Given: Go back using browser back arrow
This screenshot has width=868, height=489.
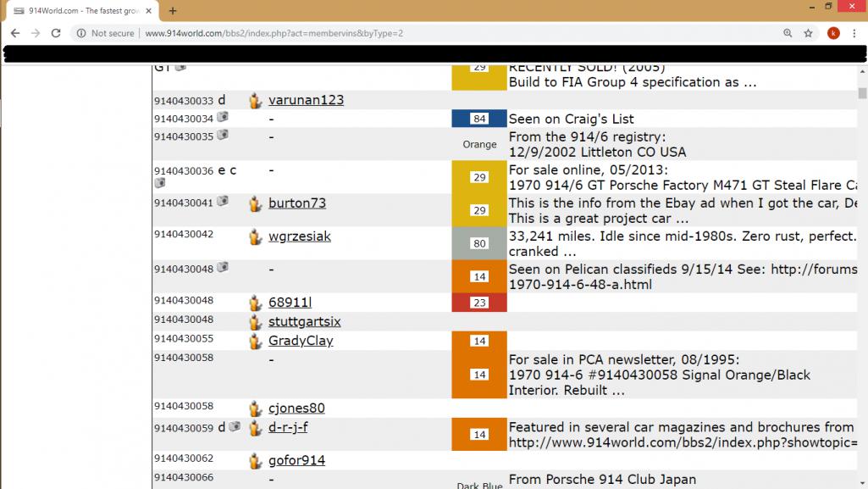Looking at the screenshot, I should coord(15,33).
